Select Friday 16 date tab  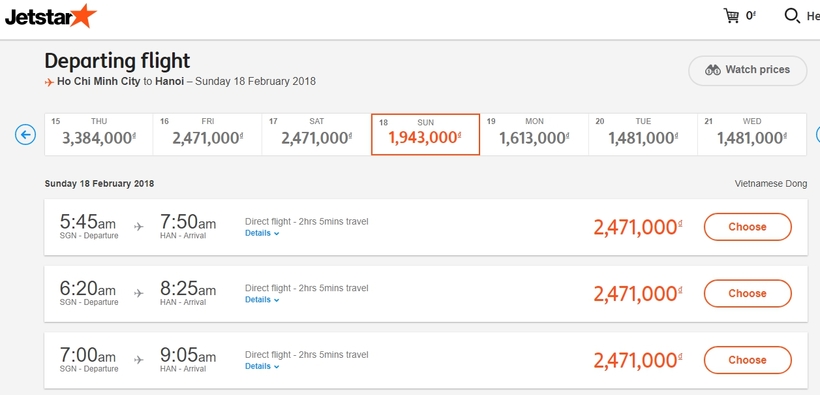click(208, 134)
